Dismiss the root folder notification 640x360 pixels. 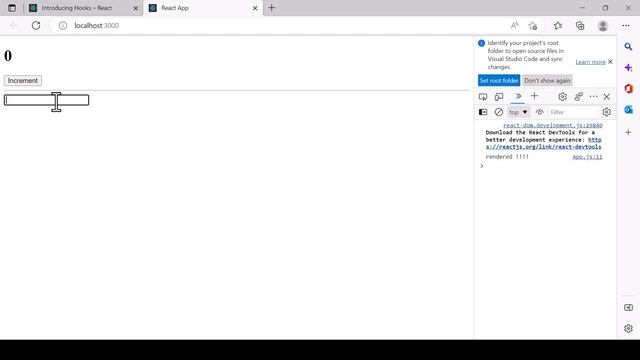pyautogui.click(x=610, y=62)
